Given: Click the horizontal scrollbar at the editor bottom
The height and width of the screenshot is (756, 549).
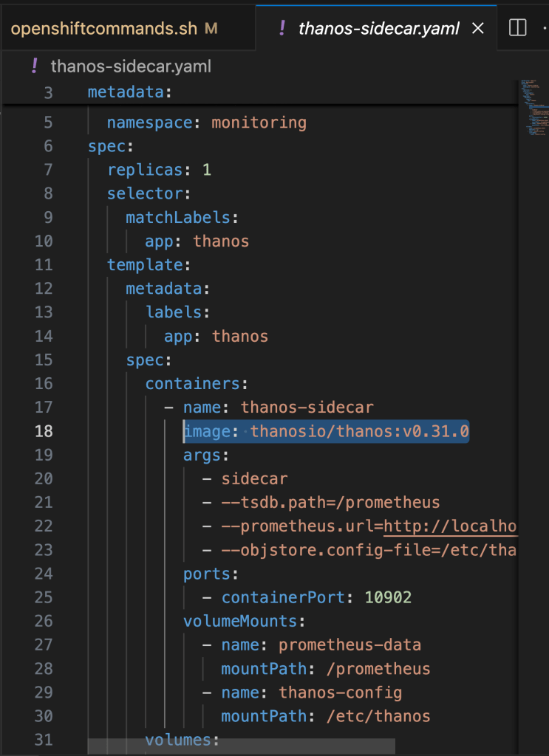Looking at the screenshot, I should point(241,746).
